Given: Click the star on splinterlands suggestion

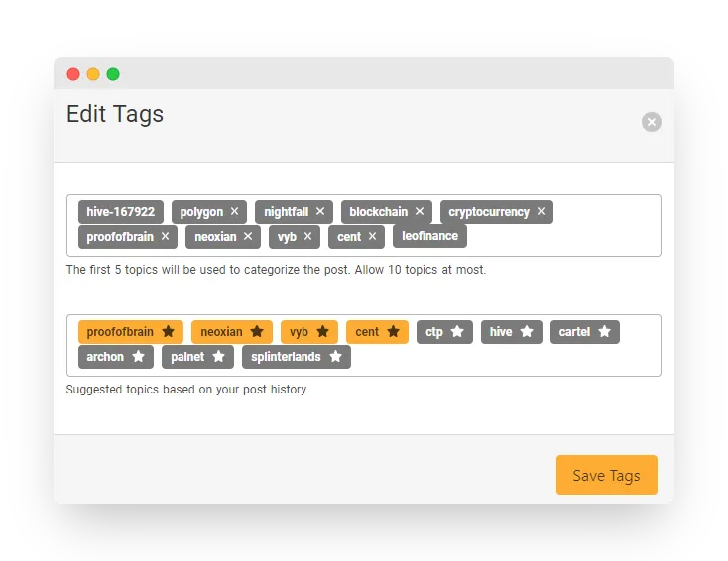Looking at the screenshot, I should [x=335, y=357].
